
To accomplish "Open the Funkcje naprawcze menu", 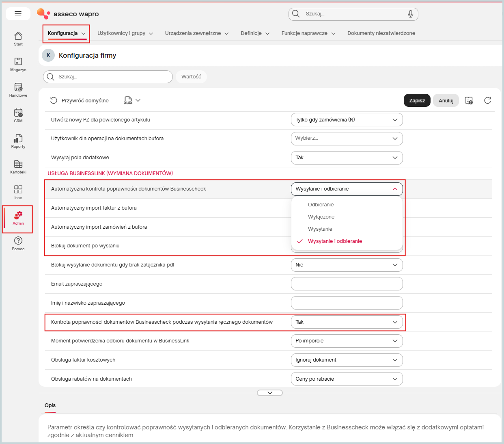I will tap(308, 33).
